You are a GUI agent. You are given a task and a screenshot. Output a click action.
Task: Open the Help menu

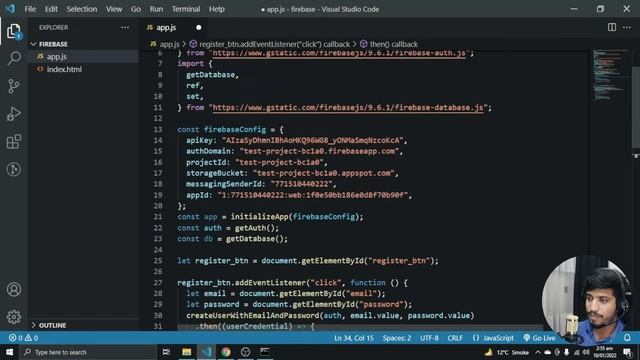[217, 9]
